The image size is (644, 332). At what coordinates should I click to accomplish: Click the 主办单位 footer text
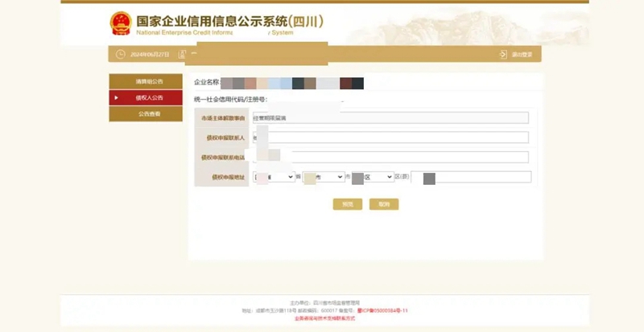[x=325, y=303]
